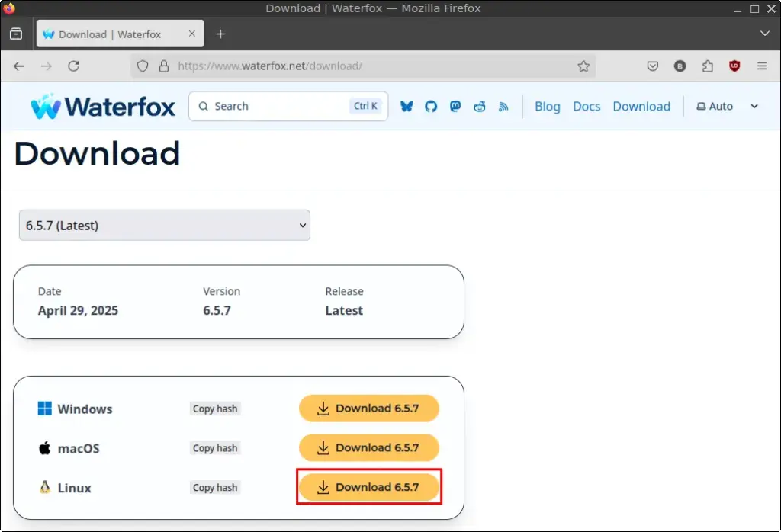Copy hash for macOS
Image resolution: width=781 pixels, height=532 pixels.
pos(215,448)
